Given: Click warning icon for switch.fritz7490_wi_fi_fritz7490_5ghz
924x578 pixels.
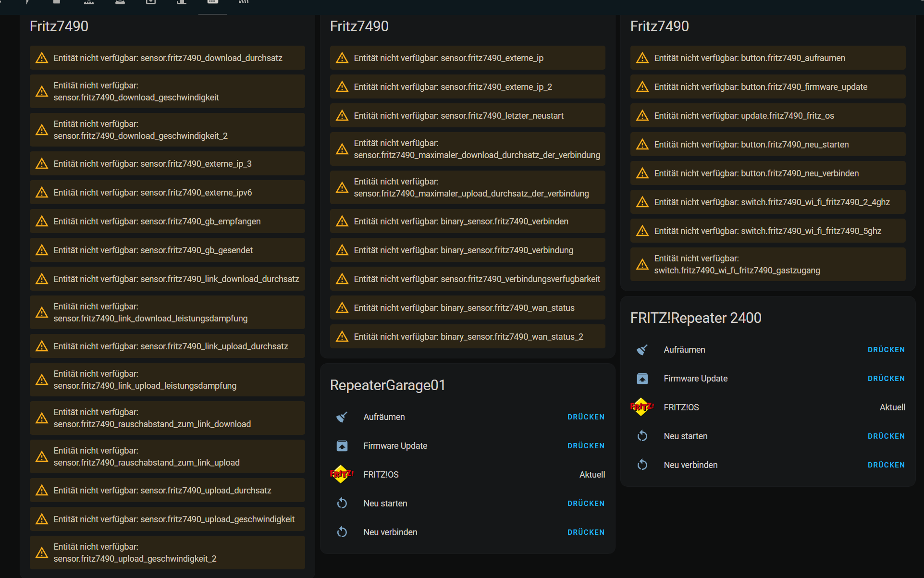Looking at the screenshot, I should (x=642, y=231).
